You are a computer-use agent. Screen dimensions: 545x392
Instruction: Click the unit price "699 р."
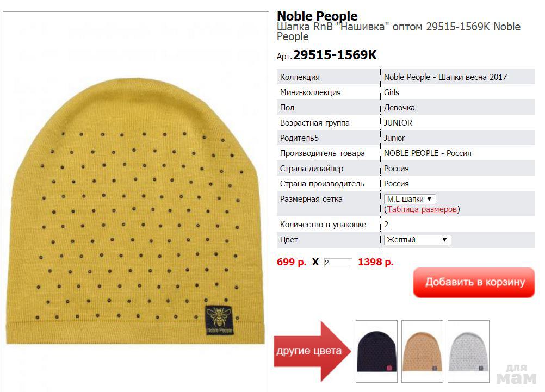point(292,262)
